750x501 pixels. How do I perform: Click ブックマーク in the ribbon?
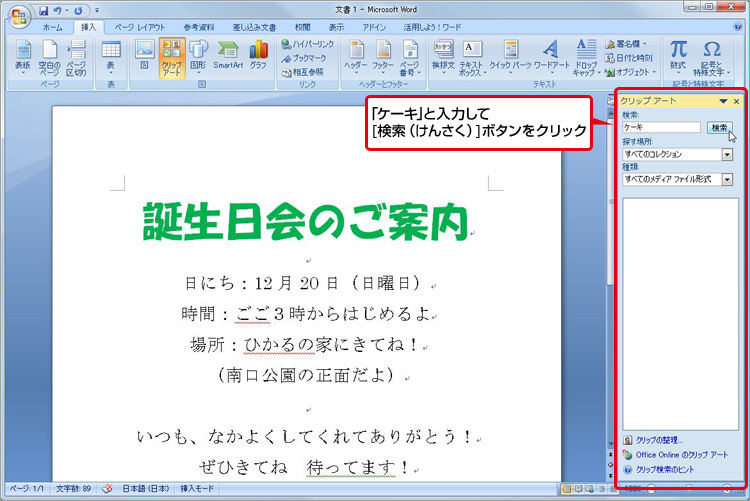click(x=304, y=58)
